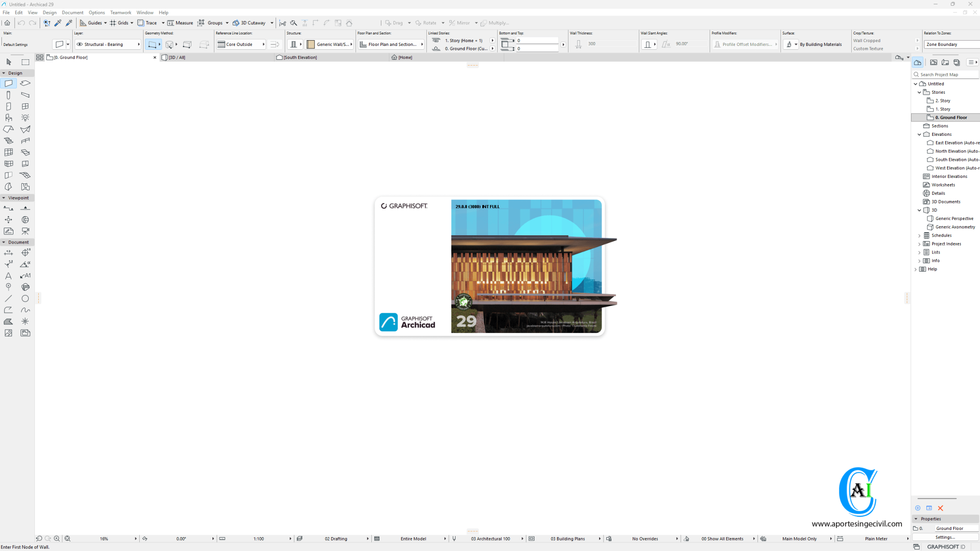
Task: Collapse the Elevations tree branch
Action: click(x=919, y=134)
